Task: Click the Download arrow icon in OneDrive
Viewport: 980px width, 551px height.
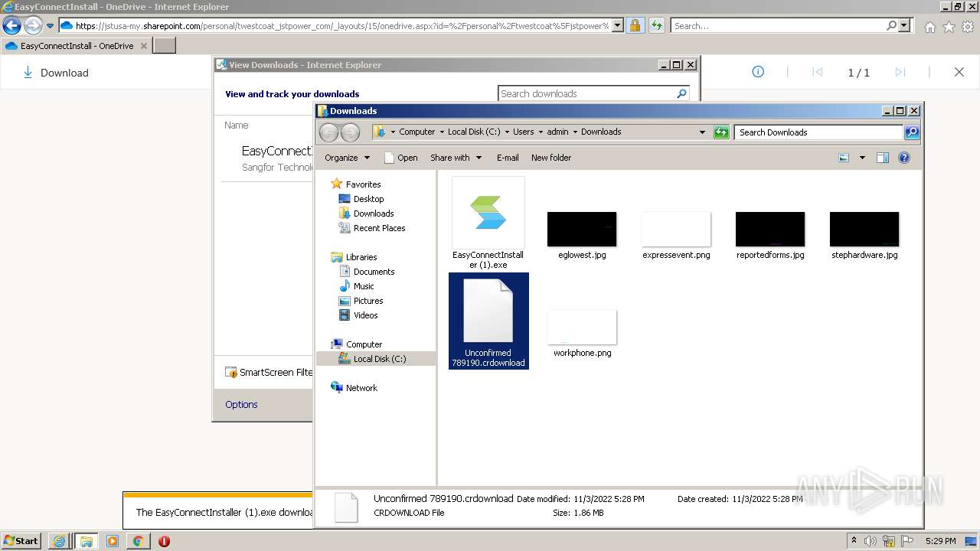Action: 28,73
